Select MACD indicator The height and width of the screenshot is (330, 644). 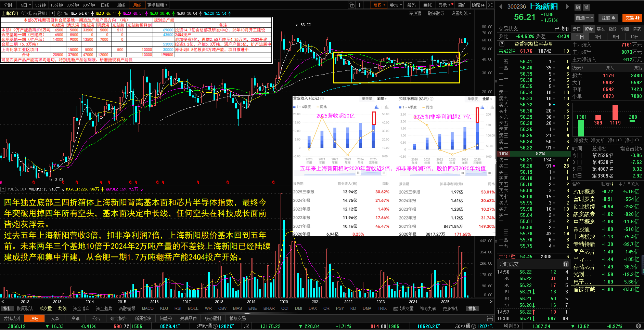coord(147,308)
